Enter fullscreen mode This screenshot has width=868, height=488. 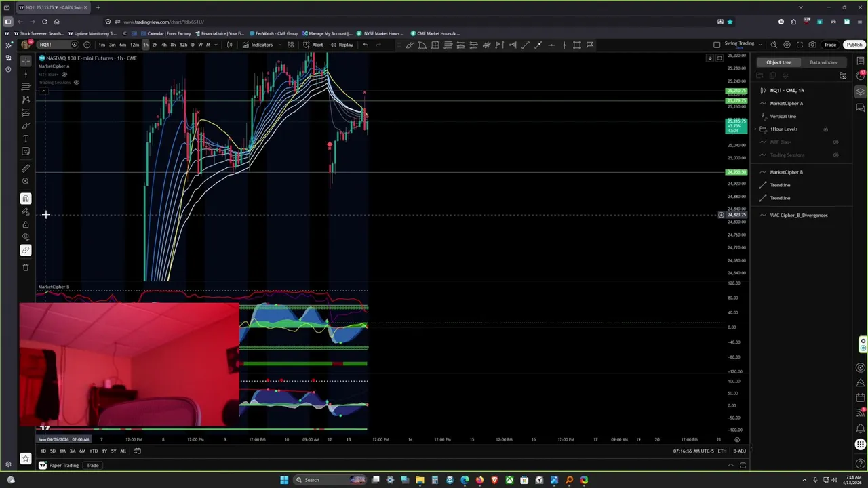(800, 45)
